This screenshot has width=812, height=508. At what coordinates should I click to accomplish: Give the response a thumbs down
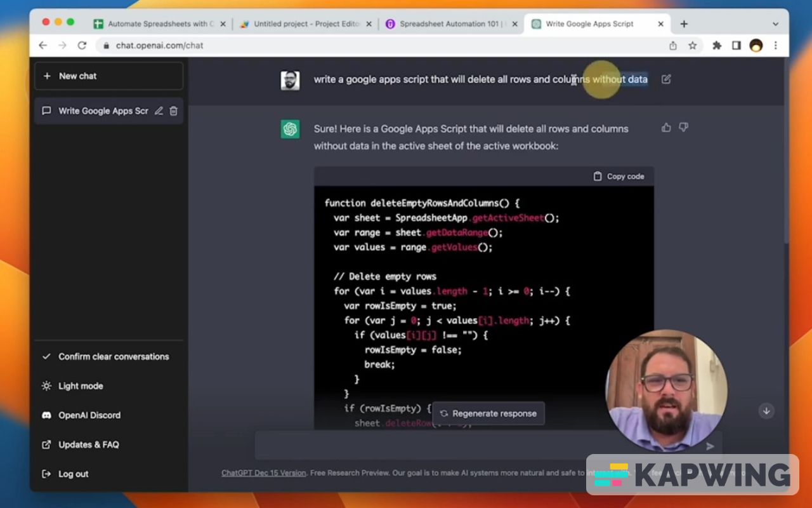pos(683,128)
